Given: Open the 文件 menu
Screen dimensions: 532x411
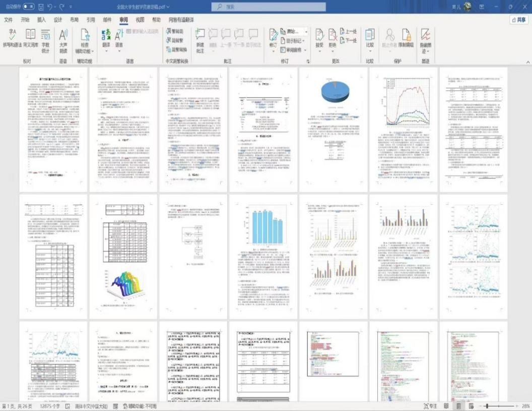Looking at the screenshot, I should [9, 20].
